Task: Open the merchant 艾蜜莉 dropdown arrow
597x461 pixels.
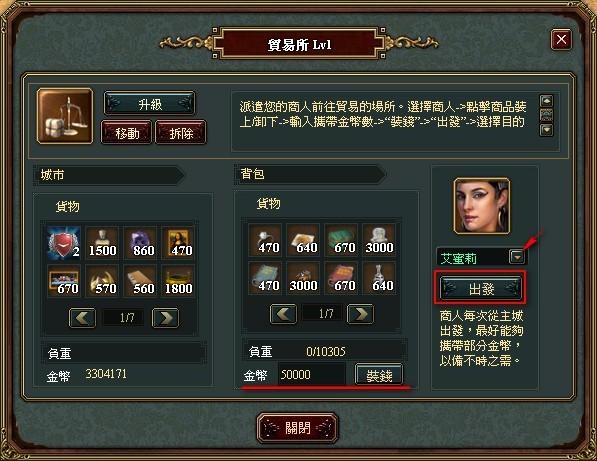Action: coord(517,257)
